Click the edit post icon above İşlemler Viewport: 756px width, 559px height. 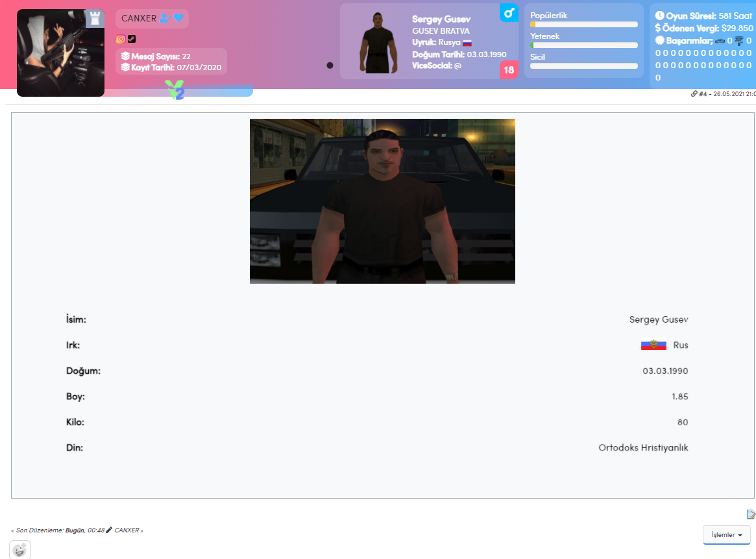click(x=751, y=515)
